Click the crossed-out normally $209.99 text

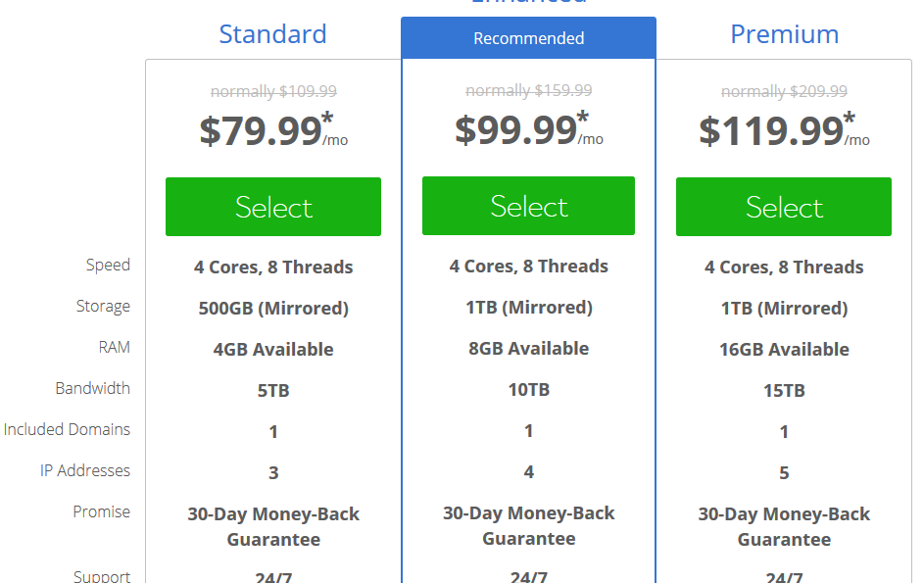(784, 91)
